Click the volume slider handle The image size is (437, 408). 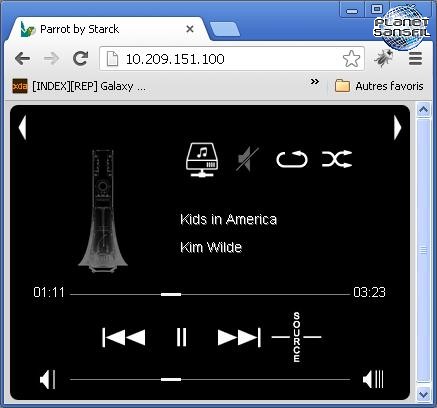[x=171, y=379]
